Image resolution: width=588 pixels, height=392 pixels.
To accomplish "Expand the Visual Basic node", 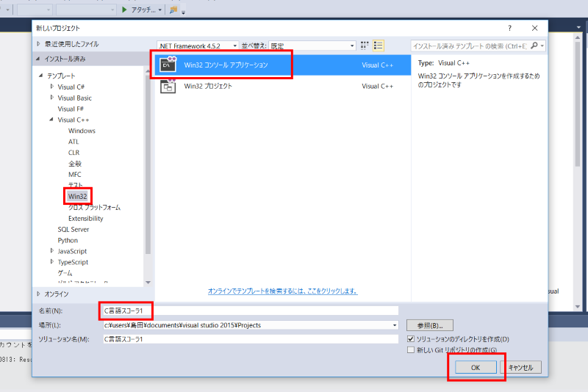I will click(51, 98).
